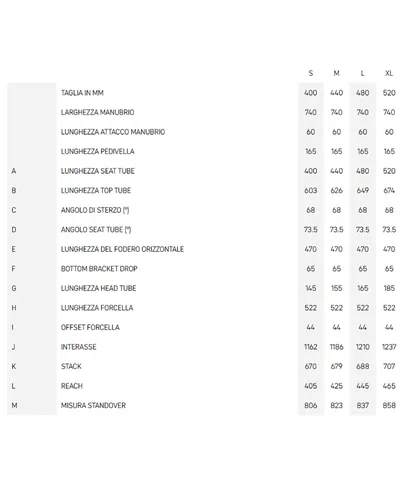The height and width of the screenshot is (500, 400).
Task: Click letter A beside LUNGHEZZA SEAT TUBE
Action: (14, 171)
